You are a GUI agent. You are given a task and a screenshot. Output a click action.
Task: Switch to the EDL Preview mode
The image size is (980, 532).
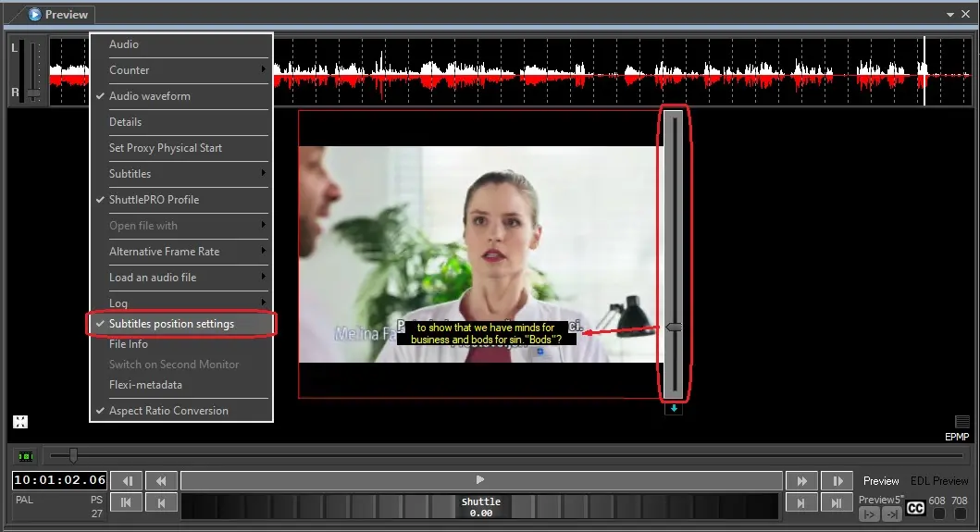pyautogui.click(x=938, y=481)
